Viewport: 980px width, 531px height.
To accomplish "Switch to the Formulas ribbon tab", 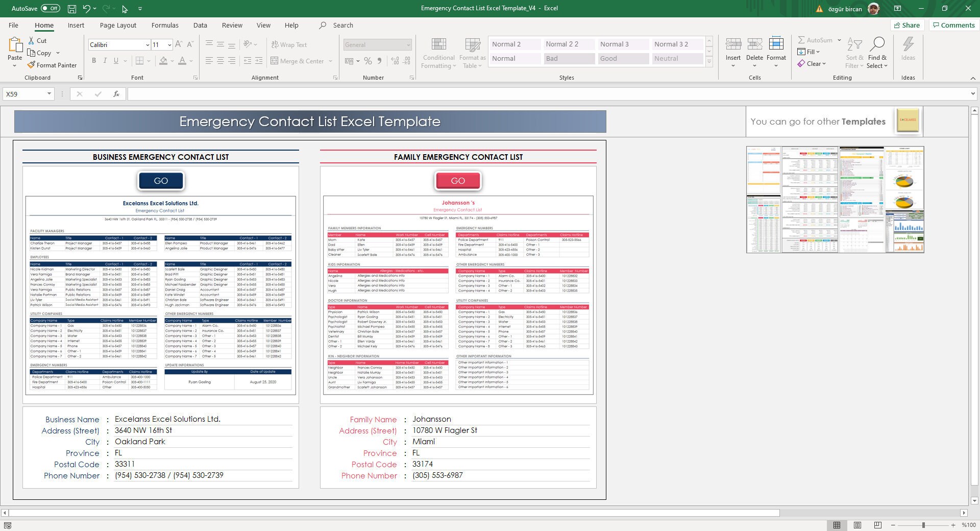I will click(x=165, y=25).
